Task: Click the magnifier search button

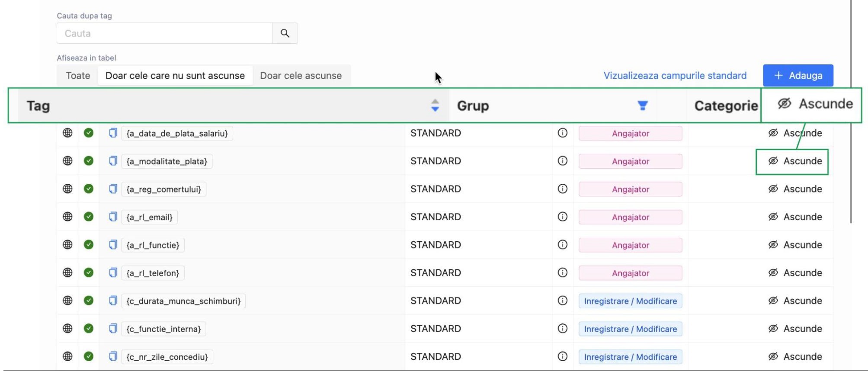Action: click(285, 33)
